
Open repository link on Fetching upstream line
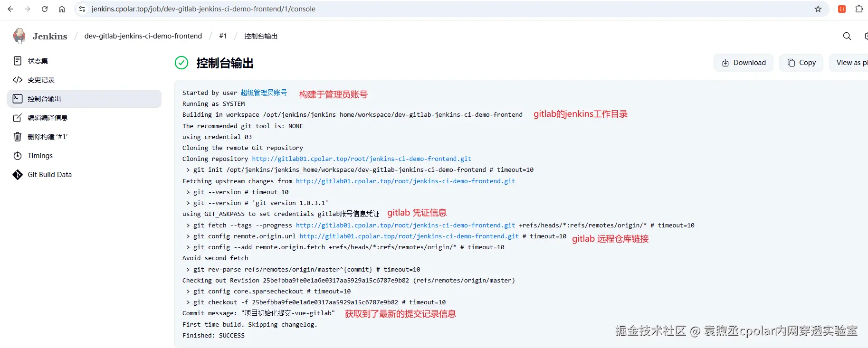click(405, 181)
